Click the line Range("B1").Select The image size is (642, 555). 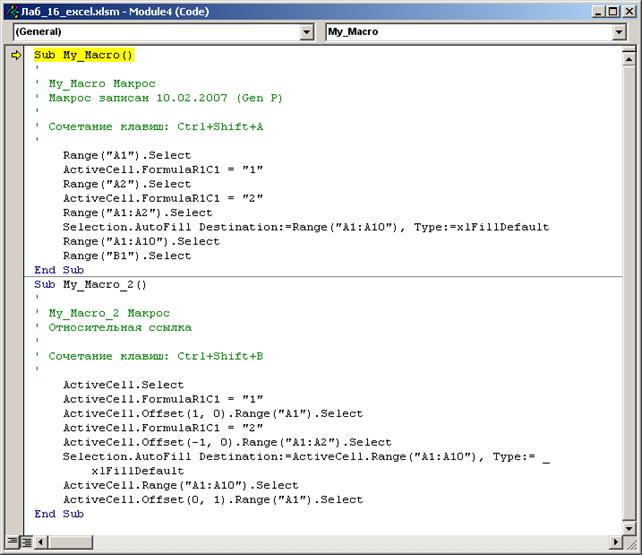[127, 256]
